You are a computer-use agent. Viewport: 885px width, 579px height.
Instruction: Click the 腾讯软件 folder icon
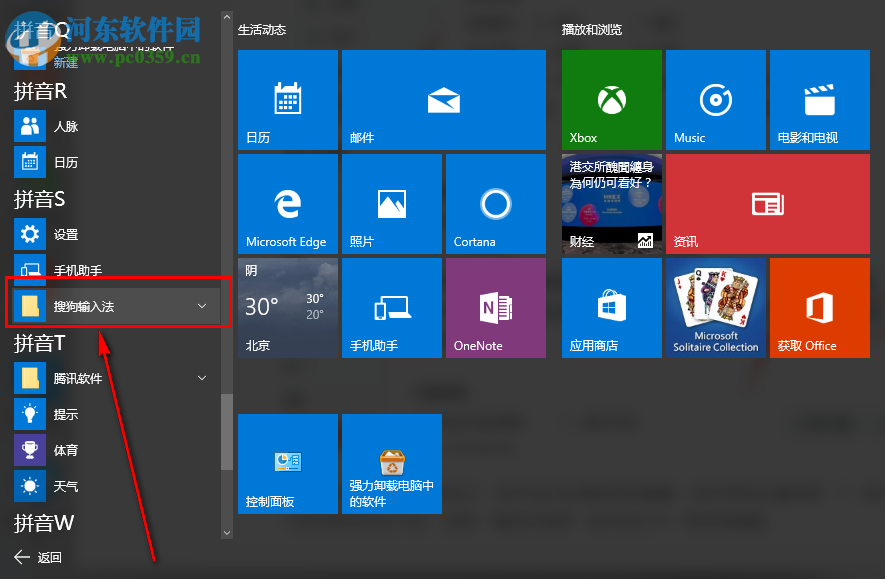click(x=30, y=378)
